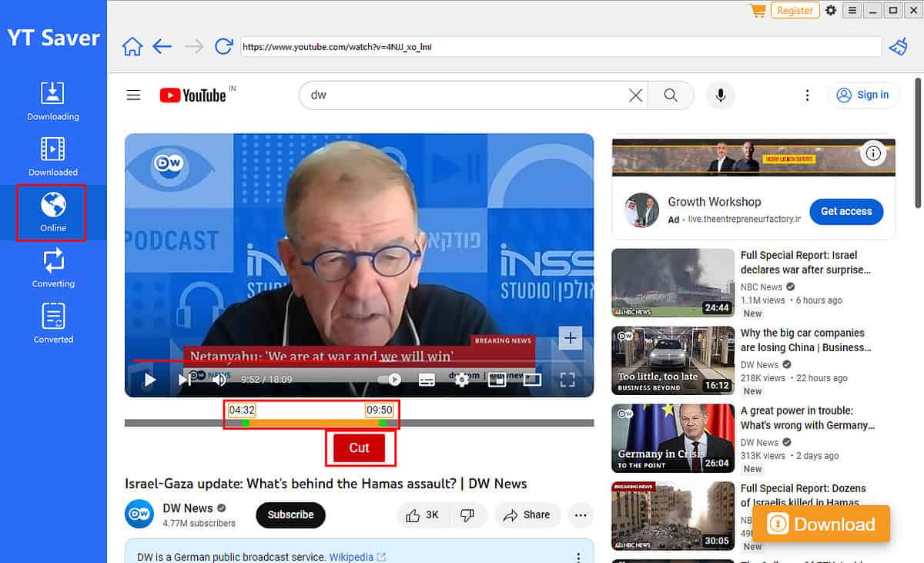
Task: Reload the page with the refresh icon
Action: click(223, 46)
